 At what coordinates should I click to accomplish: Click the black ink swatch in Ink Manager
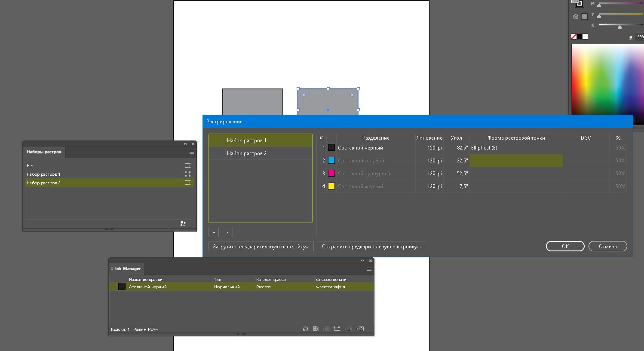122,287
